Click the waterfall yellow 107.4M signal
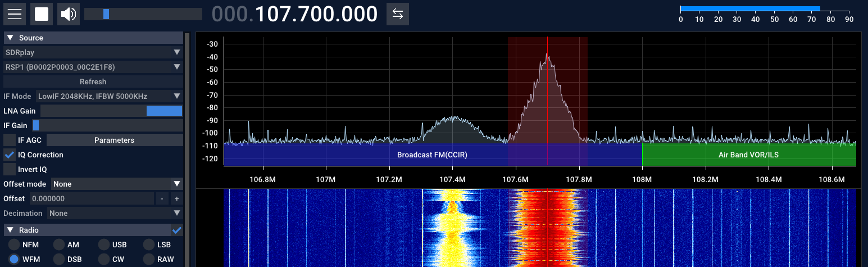Image resolution: width=868 pixels, height=267 pixels. tap(453, 228)
